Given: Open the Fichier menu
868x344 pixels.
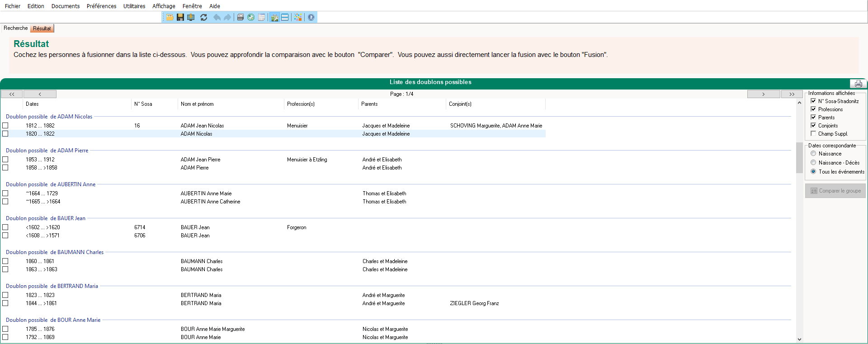Looking at the screenshot, I should pos(13,6).
